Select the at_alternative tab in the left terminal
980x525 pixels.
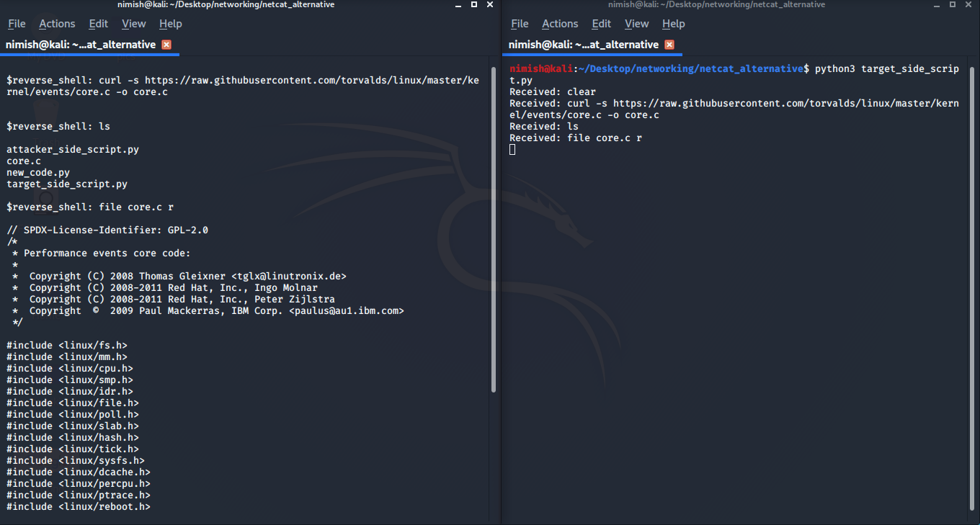click(79, 44)
